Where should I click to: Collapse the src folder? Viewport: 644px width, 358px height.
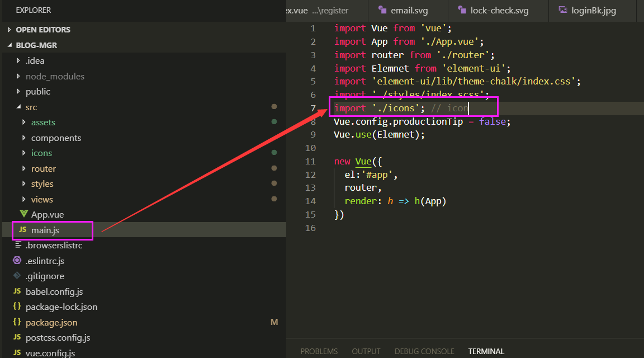[18, 107]
